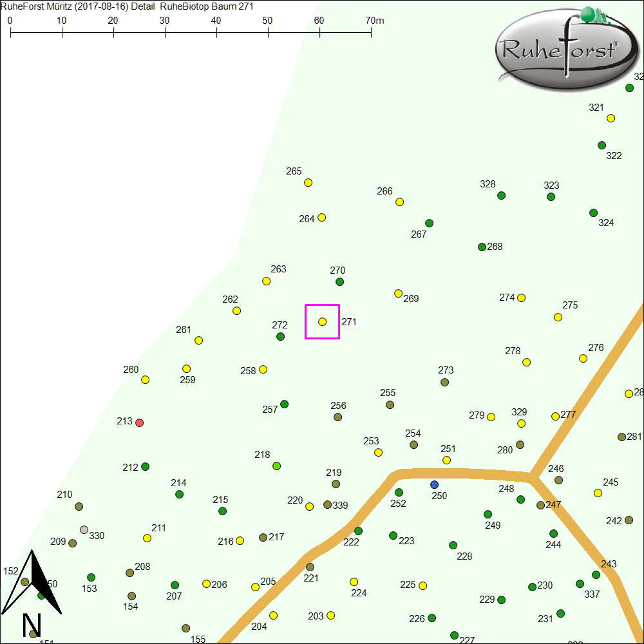Select the red tree marker 213
This screenshot has width=644, height=644.
pos(140,422)
